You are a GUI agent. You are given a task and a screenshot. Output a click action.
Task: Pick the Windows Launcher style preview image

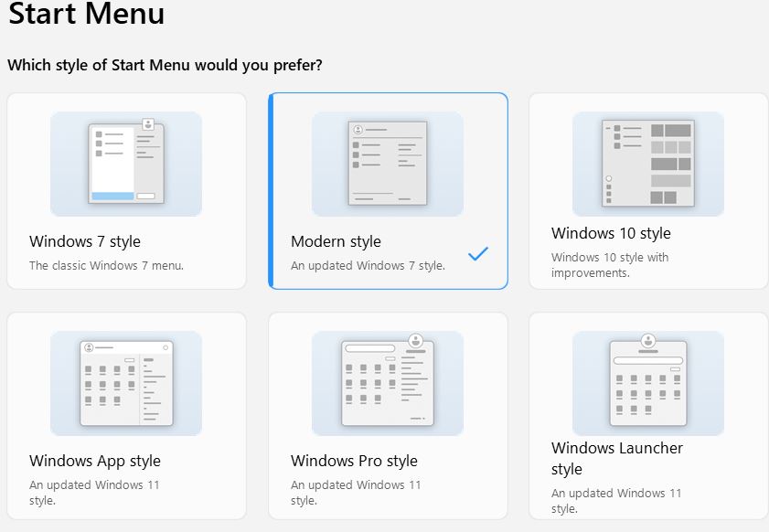click(x=648, y=383)
